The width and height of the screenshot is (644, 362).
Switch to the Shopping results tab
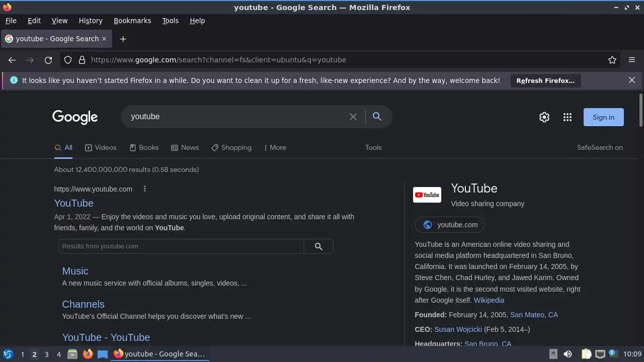[x=231, y=147]
